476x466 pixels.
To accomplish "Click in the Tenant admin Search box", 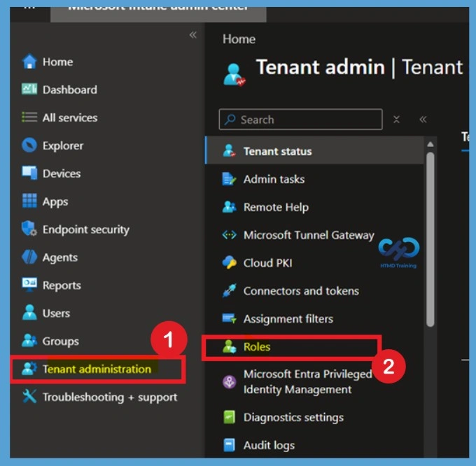I will 300,120.
